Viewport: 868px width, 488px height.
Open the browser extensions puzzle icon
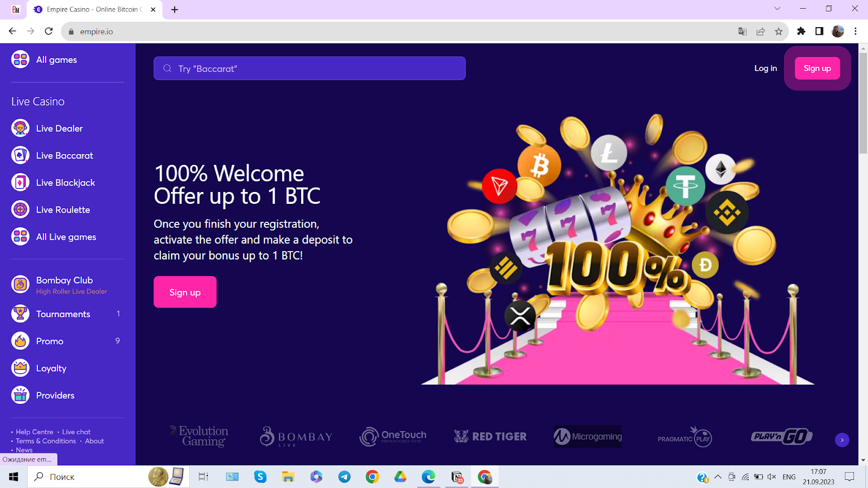click(x=801, y=31)
